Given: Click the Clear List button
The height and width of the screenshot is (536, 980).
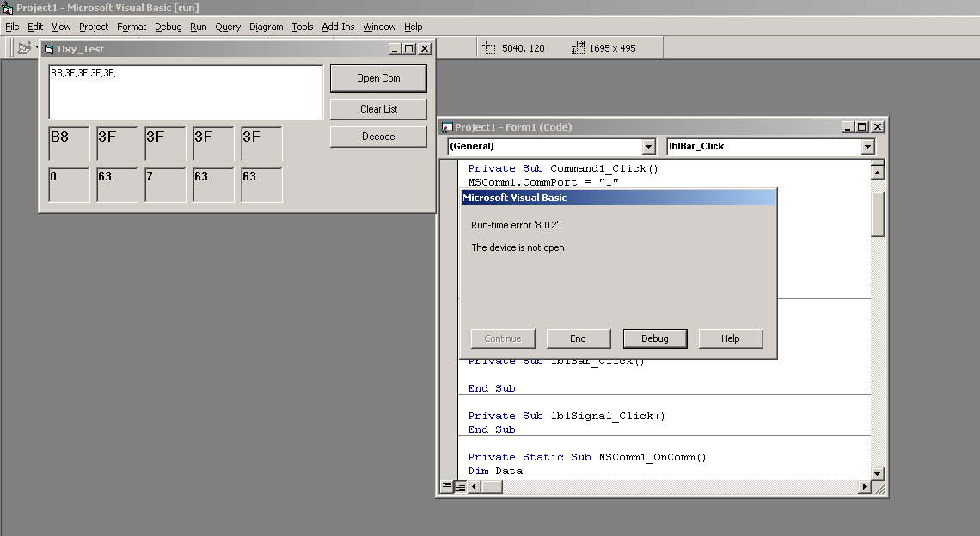Looking at the screenshot, I should click(x=378, y=109).
